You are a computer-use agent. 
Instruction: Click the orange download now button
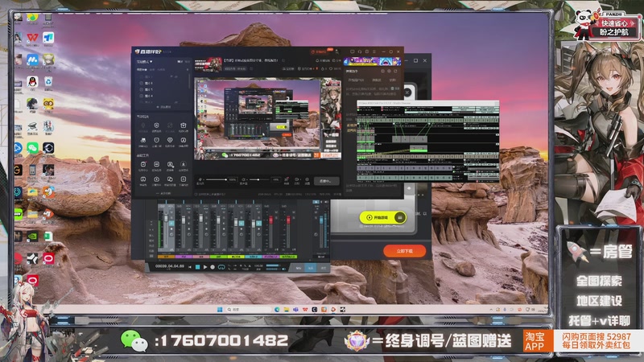coord(405,251)
